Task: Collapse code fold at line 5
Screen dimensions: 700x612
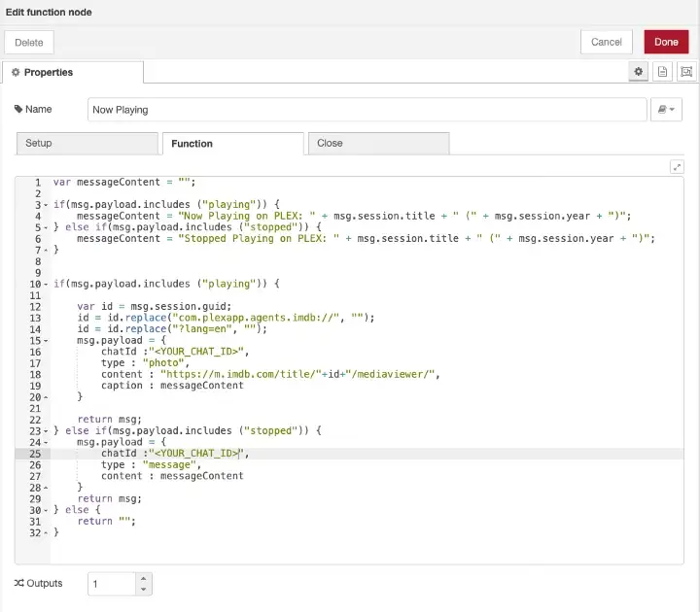Action: click(x=46, y=228)
